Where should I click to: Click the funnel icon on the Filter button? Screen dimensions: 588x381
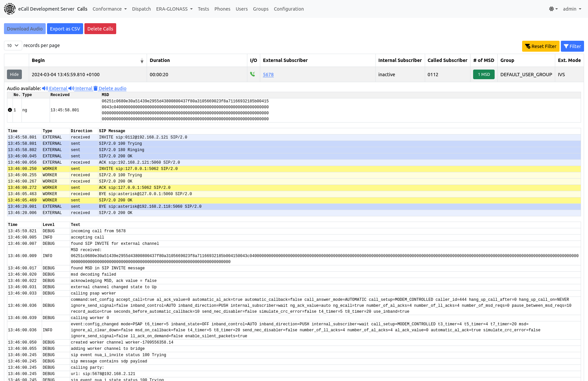[567, 46]
